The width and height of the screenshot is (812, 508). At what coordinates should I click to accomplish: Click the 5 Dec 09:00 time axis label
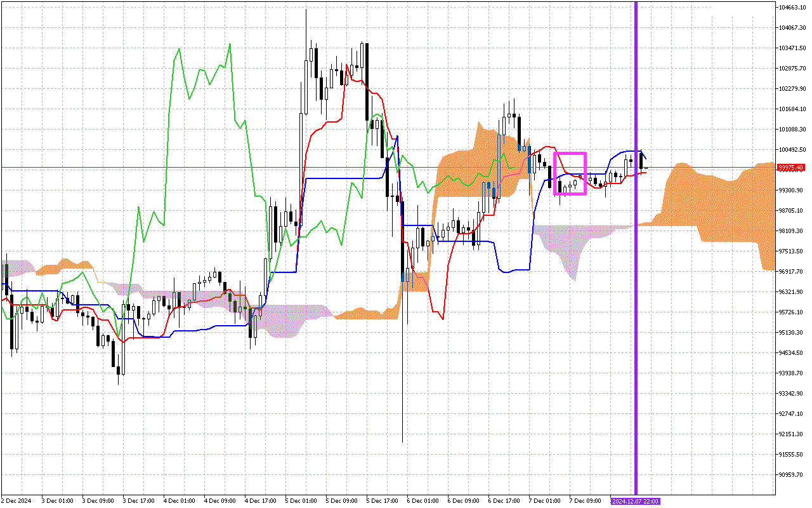click(x=343, y=501)
